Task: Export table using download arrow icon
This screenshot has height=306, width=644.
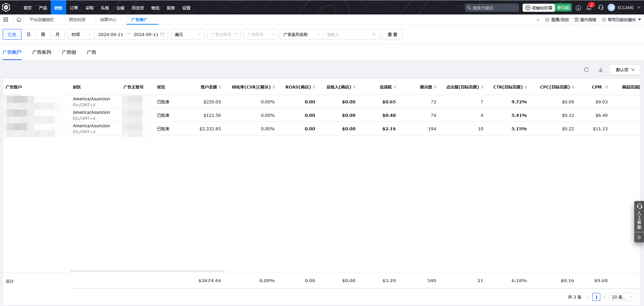Action: pos(601,70)
